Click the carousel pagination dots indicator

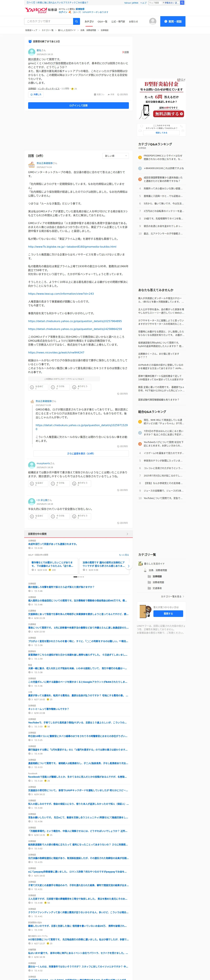[79, 577]
